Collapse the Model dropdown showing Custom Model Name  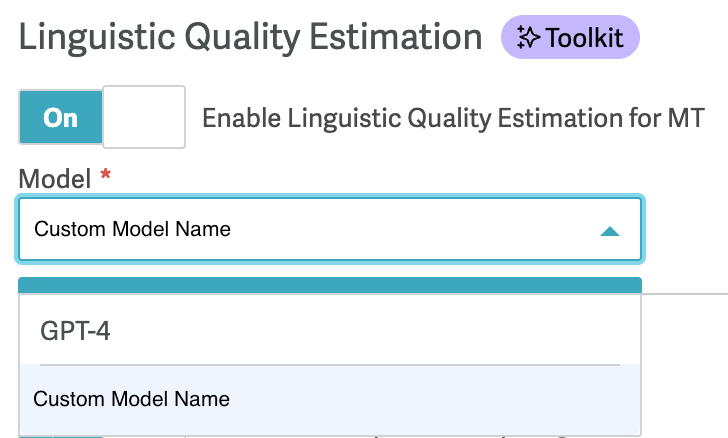tap(330, 229)
